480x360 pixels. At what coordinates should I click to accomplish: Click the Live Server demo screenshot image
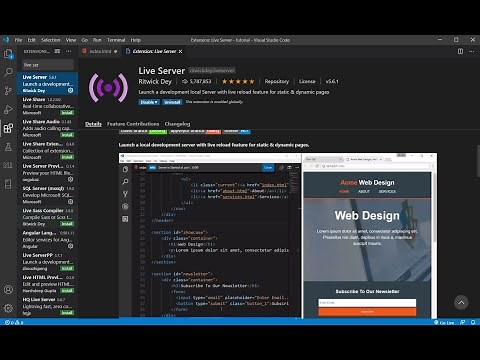pos(278,235)
